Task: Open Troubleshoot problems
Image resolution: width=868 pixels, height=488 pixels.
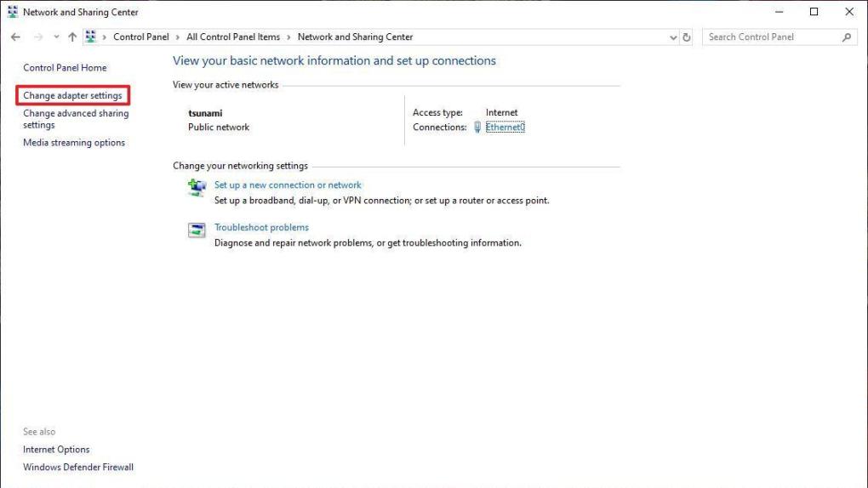Action: [x=261, y=227]
